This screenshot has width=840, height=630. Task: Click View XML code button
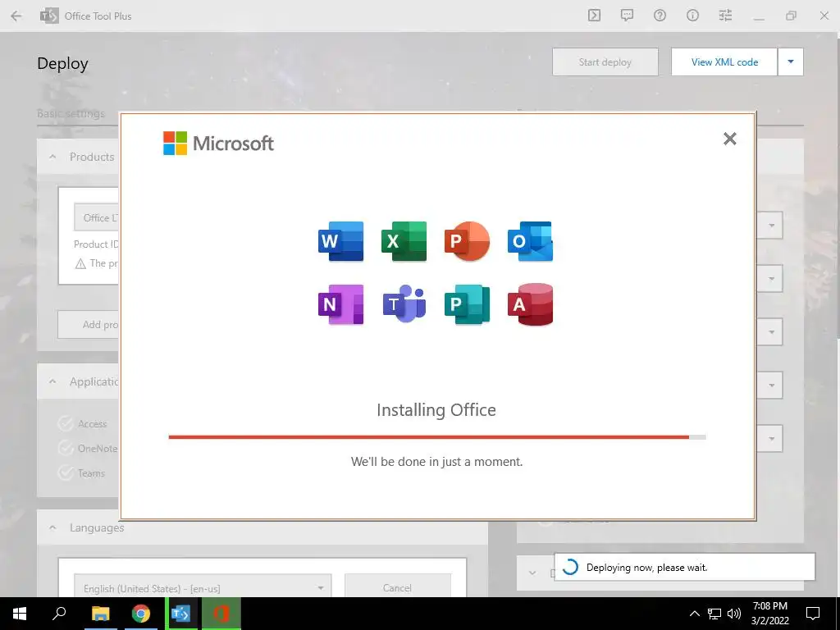724,62
